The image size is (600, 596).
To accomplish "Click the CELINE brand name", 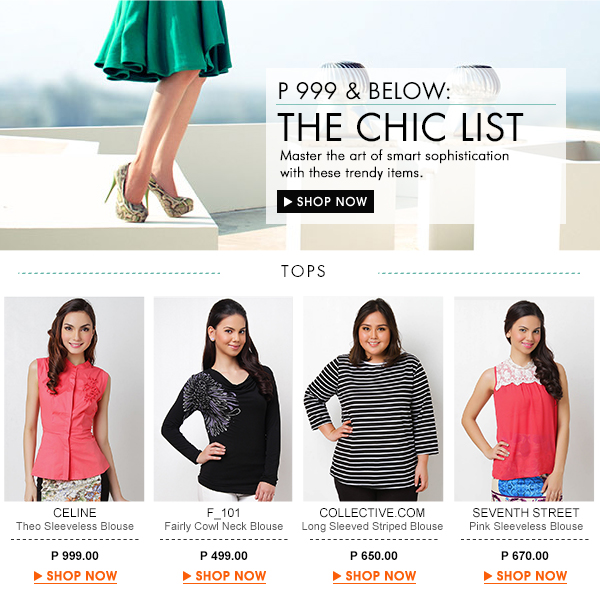I will [x=75, y=513].
